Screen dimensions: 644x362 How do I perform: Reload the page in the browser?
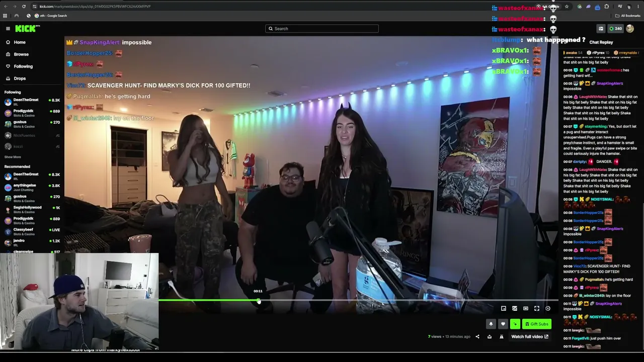coord(24,7)
